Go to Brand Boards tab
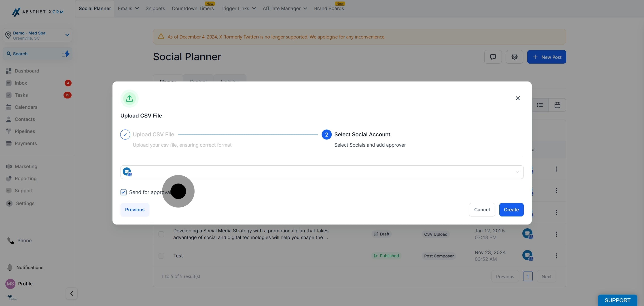644x306 pixels. coord(329,8)
